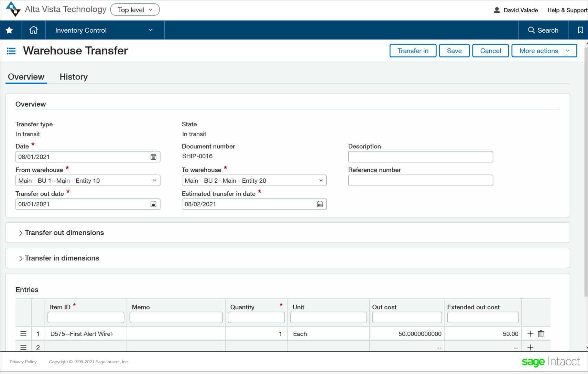Delete entry row 1 with trash icon
Image resolution: width=588 pixels, height=374 pixels.
point(541,334)
